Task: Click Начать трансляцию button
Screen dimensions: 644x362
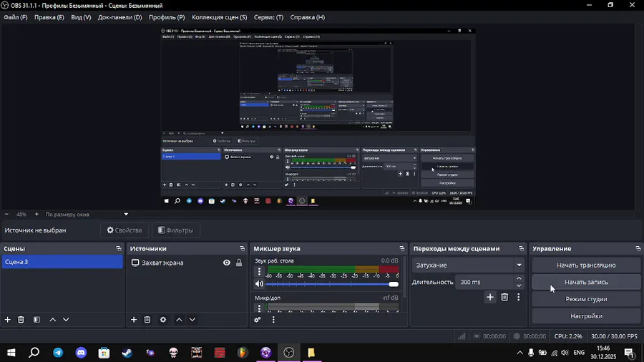Action: tap(586, 265)
